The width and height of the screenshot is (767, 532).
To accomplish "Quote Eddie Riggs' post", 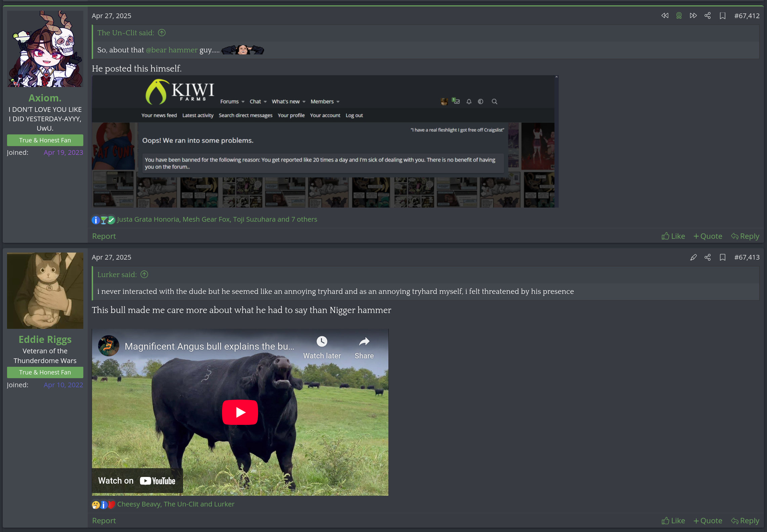I will click(708, 521).
